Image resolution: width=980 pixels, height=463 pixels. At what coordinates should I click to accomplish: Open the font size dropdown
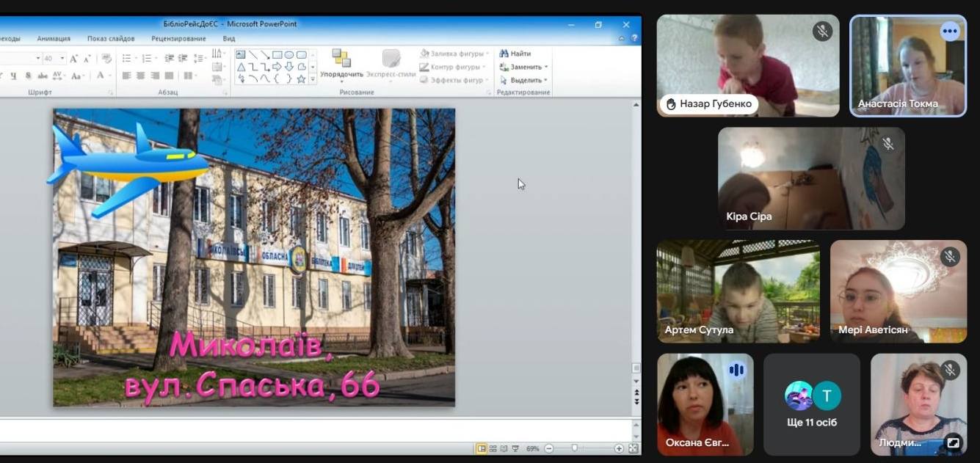(62, 58)
